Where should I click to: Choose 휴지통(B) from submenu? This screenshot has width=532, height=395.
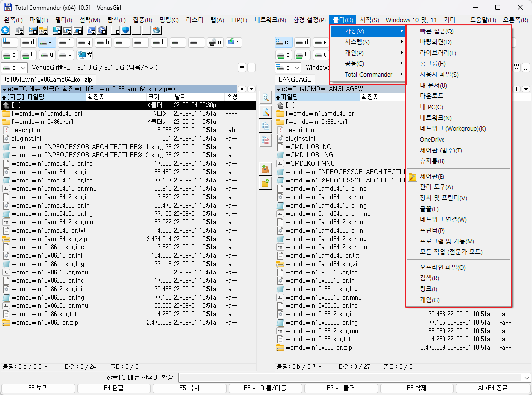coord(459,161)
